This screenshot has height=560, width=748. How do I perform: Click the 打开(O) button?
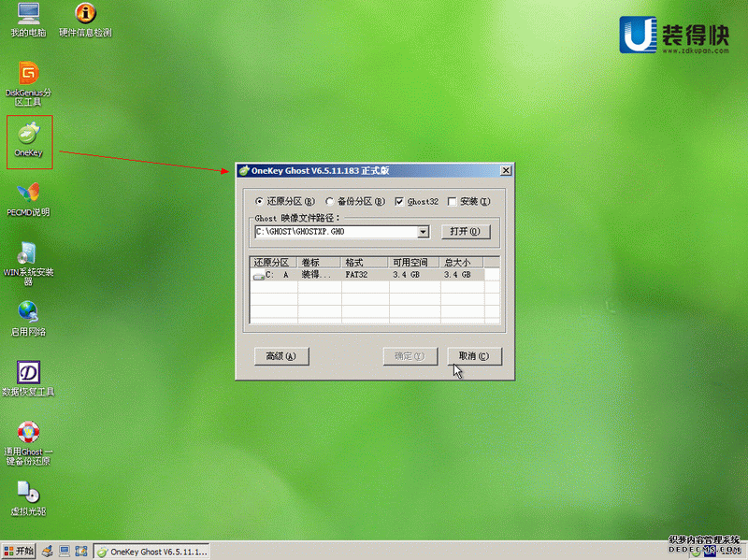click(x=466, y=231)
